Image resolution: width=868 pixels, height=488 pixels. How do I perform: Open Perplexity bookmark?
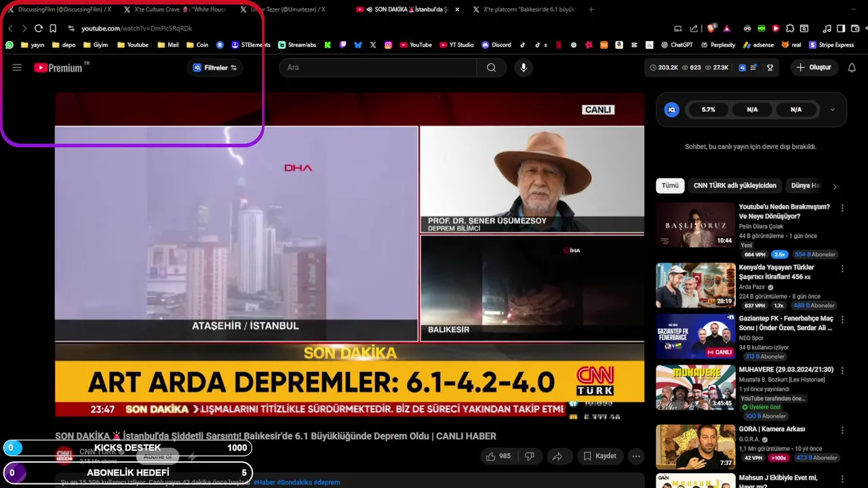(x=717, y=45)
